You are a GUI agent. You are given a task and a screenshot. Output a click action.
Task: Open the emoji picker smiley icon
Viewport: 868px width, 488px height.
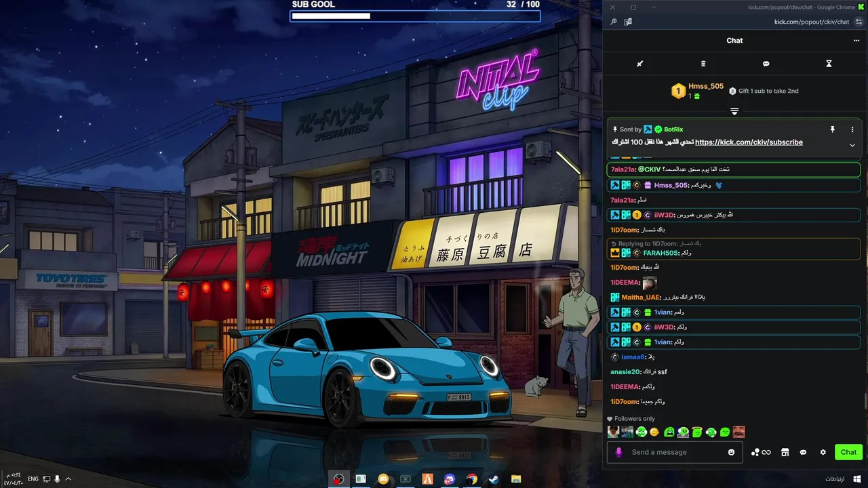click(x=731, y=452)
